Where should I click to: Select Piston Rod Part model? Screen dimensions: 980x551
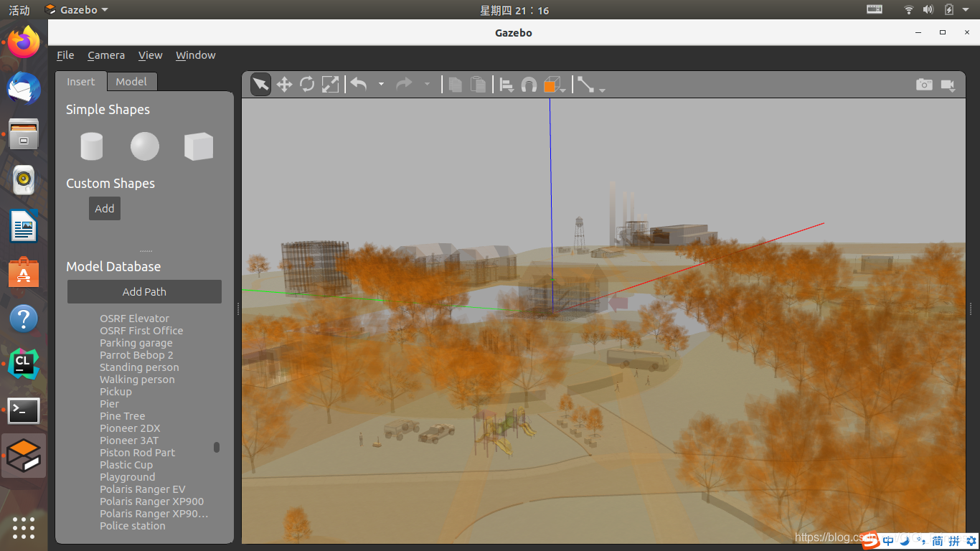coord(137,453)
